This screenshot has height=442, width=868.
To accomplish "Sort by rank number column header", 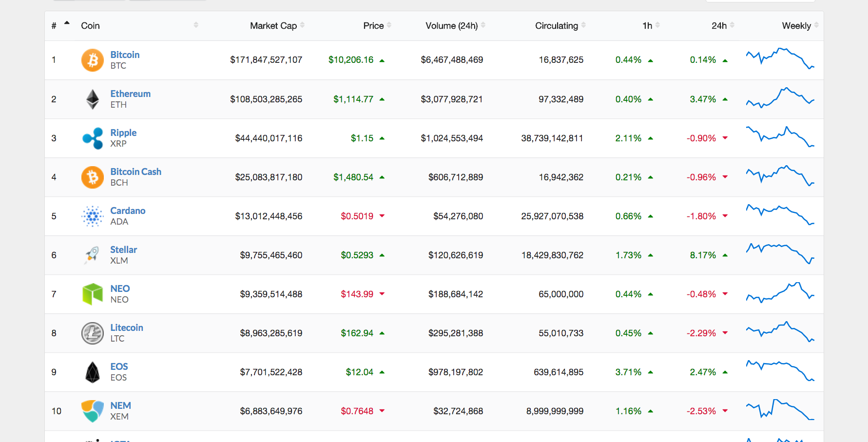I will tap(54, 26).
